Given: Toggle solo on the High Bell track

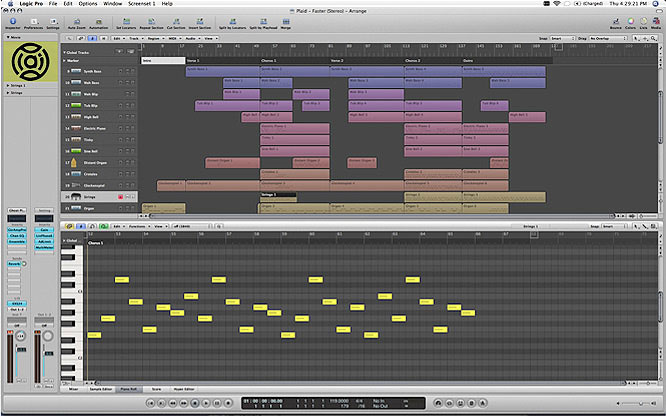Looking at the screenshot, I should pyautogui.click(x=131, y=116).
